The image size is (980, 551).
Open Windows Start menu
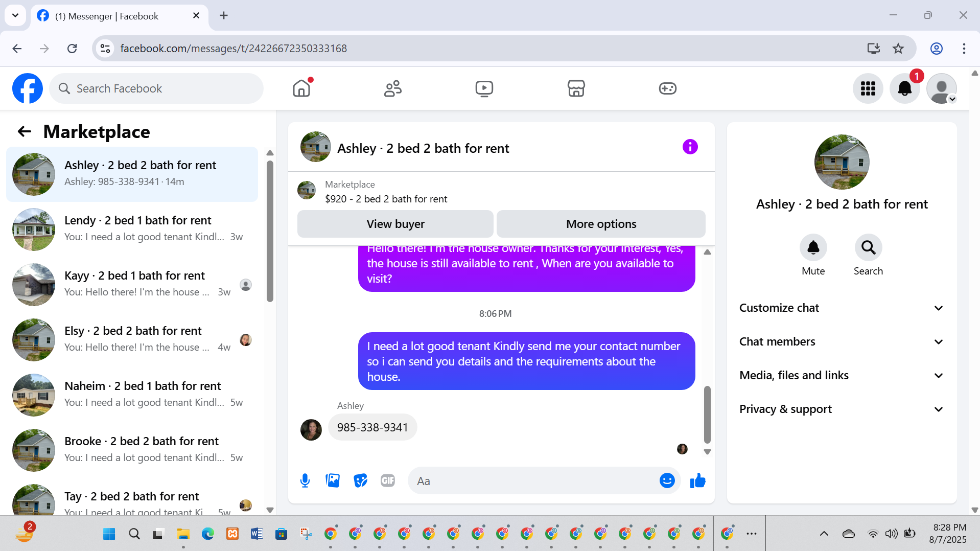[x=109, y=534]
